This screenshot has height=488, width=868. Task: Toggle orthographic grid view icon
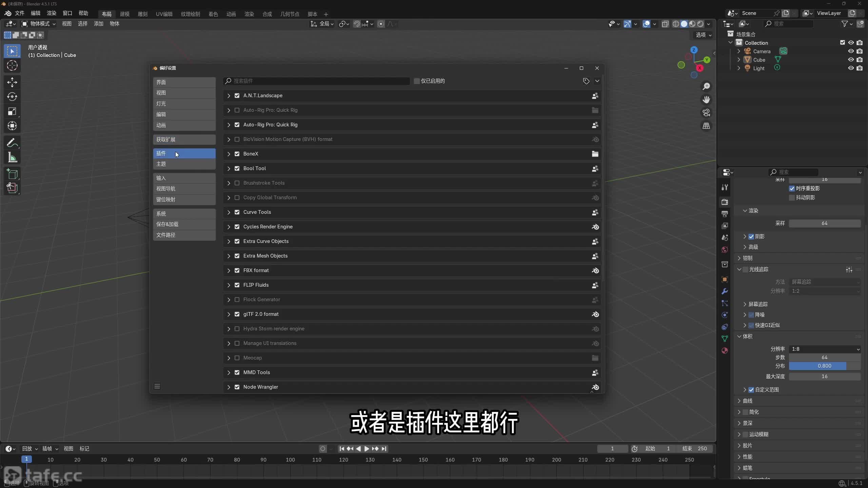706,126
